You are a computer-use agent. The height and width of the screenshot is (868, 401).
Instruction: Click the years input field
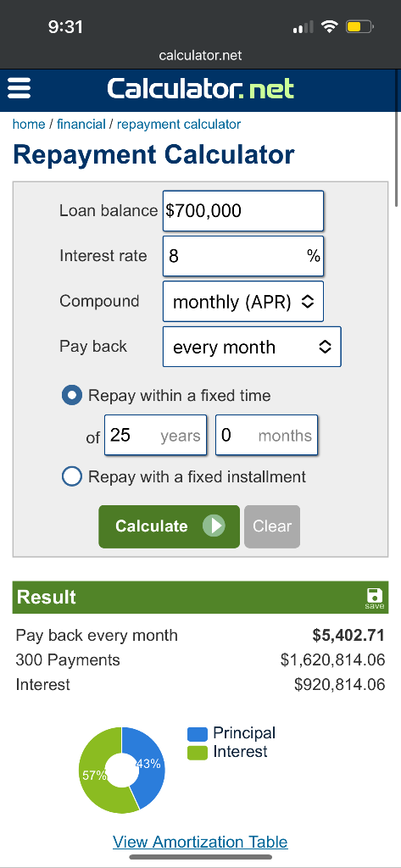click(156, 435)
